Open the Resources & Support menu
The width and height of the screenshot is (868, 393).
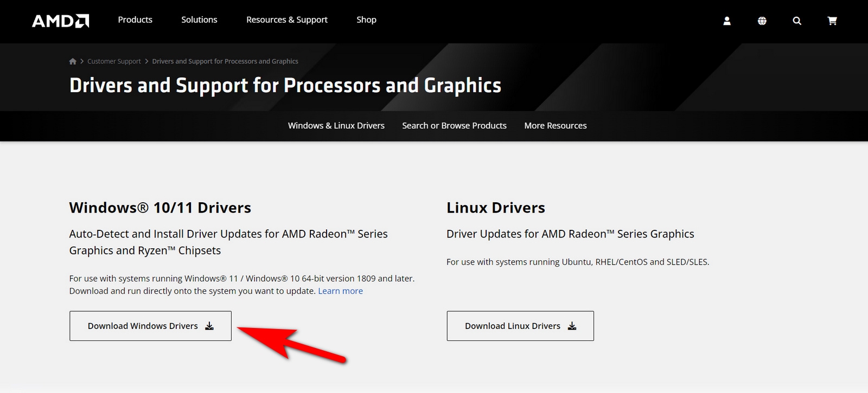pyautogui.click(x=287, y=20)
